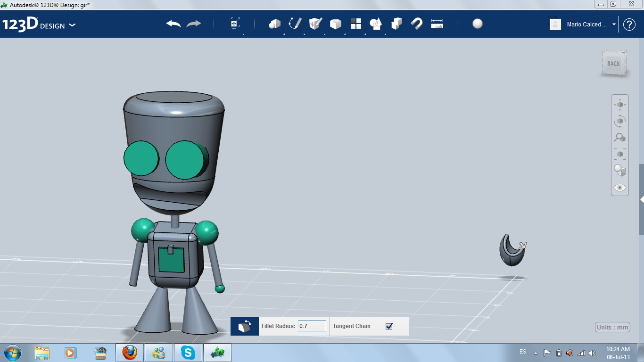Image resolution: width=644 pixels, height=362 pixels.
Task: Toggle visibility with the eye icon
Action: point(619,188)
